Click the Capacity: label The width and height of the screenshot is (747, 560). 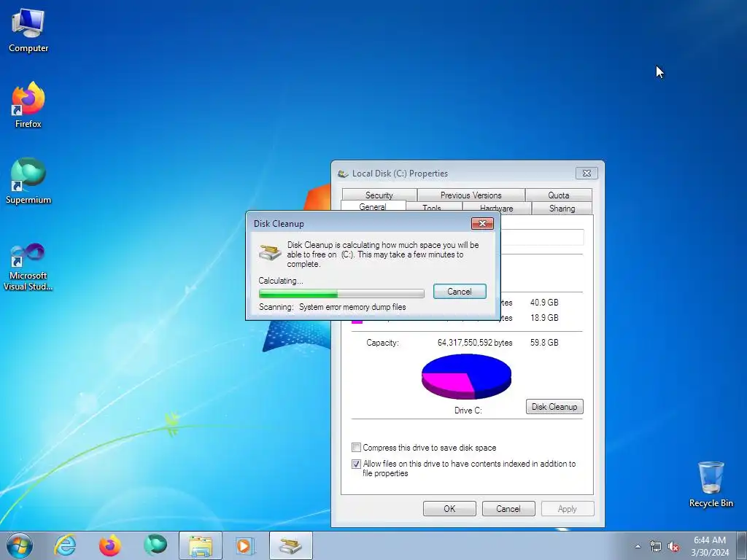[x=382, y=343]
